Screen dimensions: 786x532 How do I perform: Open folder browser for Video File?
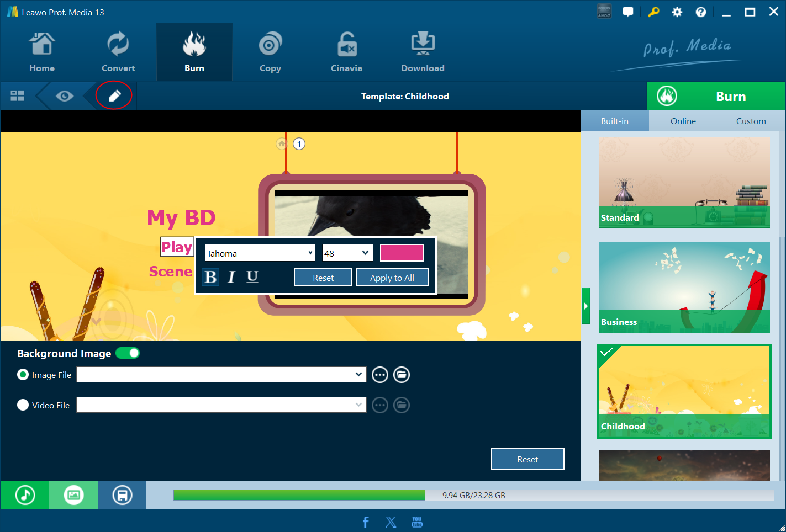point(402,406)
